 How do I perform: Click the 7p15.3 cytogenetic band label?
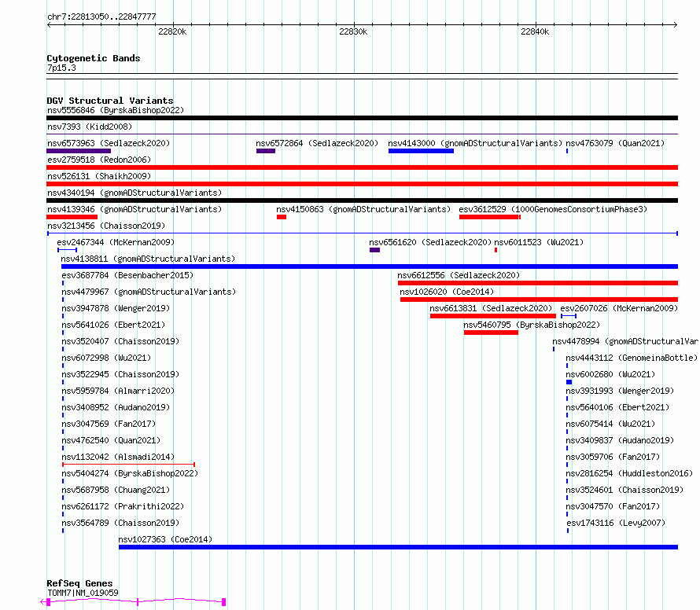click(x=61, y=68)
